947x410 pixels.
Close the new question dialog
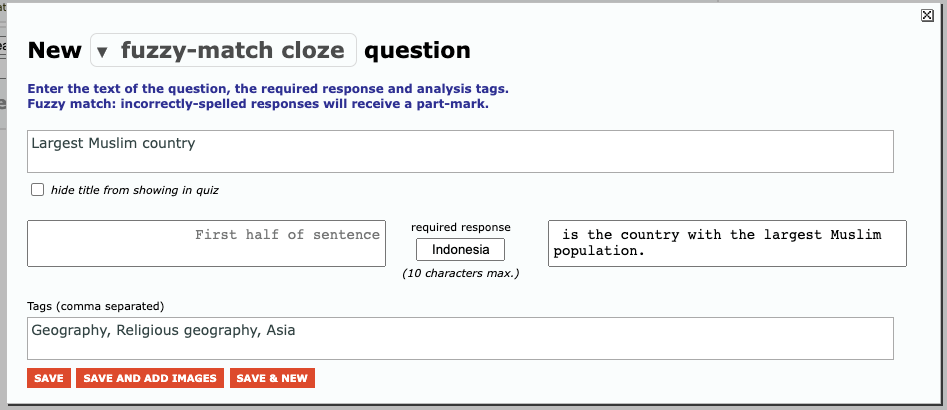pos(926,15)
